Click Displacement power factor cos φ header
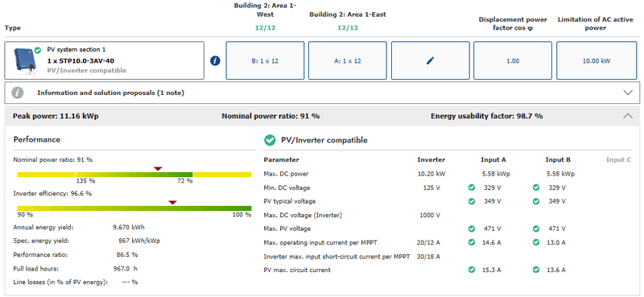644x297 pixels. click(513, 24)
